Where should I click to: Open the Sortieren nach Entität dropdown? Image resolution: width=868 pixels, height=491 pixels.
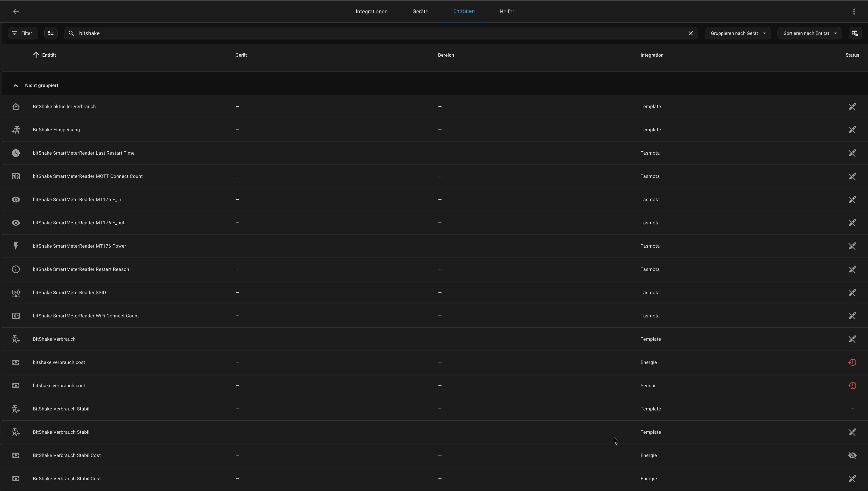pos(810,33)
